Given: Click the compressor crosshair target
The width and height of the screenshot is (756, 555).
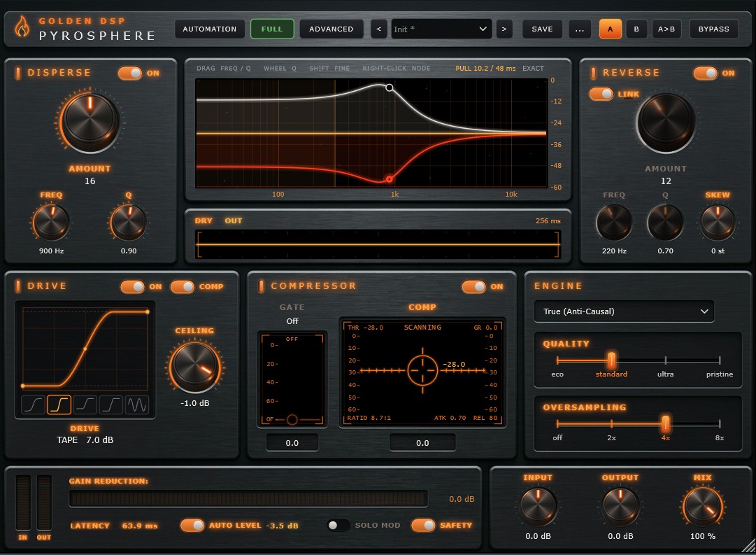Looking at the screenshot, I should tap(423, 370).
